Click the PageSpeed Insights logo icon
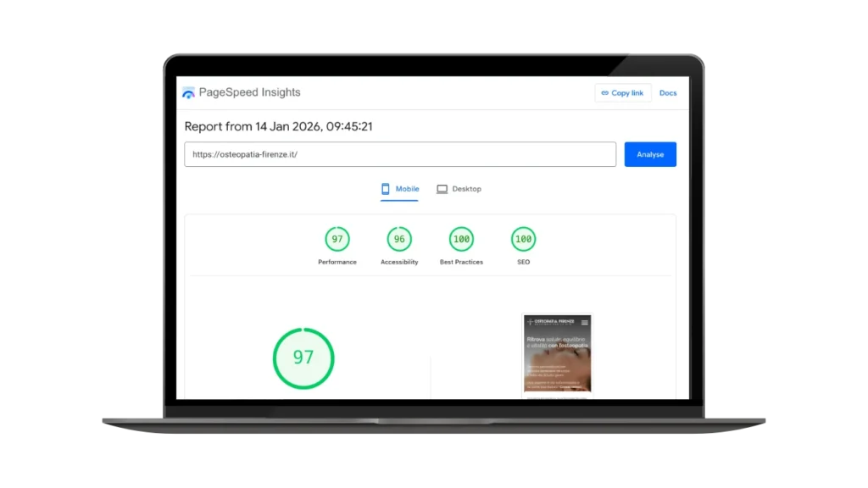The width and height of the screenshot is (868, 488). click(x=188, y=93)
